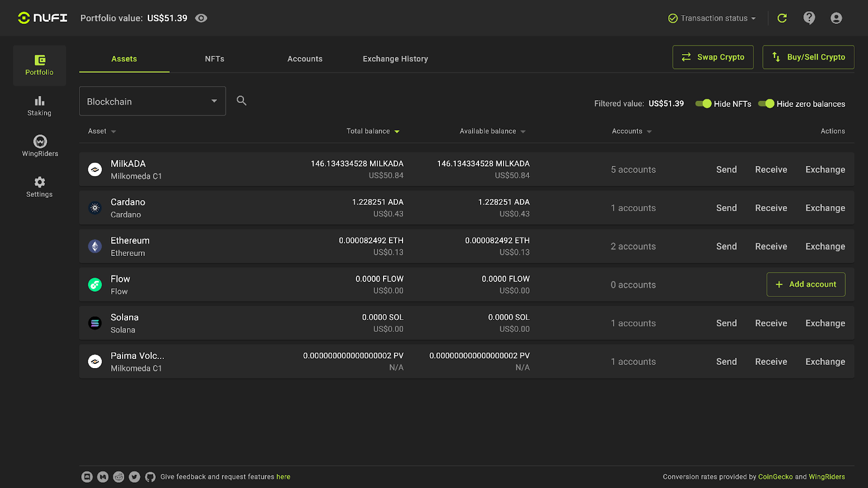Exchange Cardano ADA from its row
This screenshot has height=488, width=868.
tap(825, 208)
